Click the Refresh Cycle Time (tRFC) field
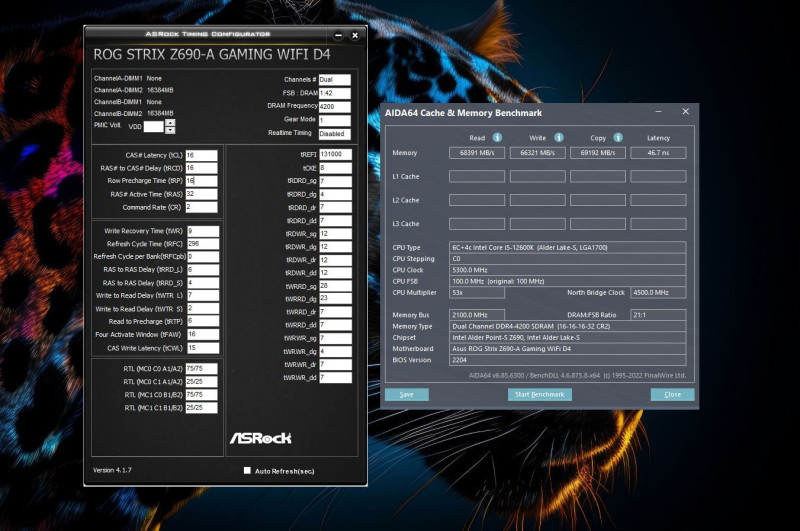Viewport: 800px width, 531px height. 203,244
